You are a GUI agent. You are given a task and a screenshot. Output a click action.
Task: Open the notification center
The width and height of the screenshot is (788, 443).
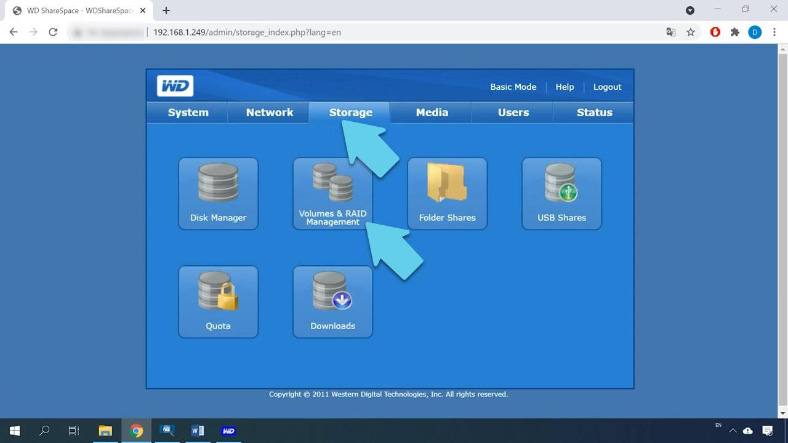(x=767, y=431)
